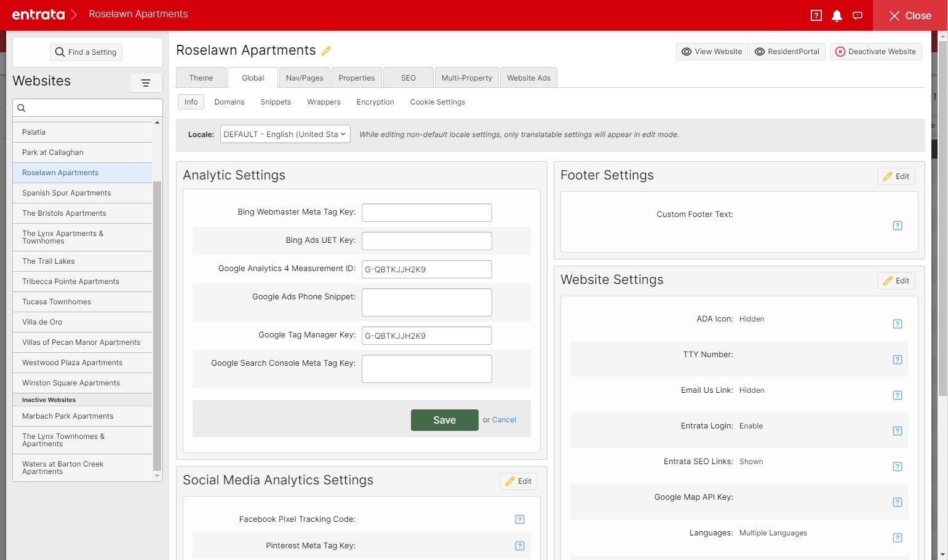948x560 pixels.
Task: Switch to the Website Ads tab
Action: click(x=529, y=77)
